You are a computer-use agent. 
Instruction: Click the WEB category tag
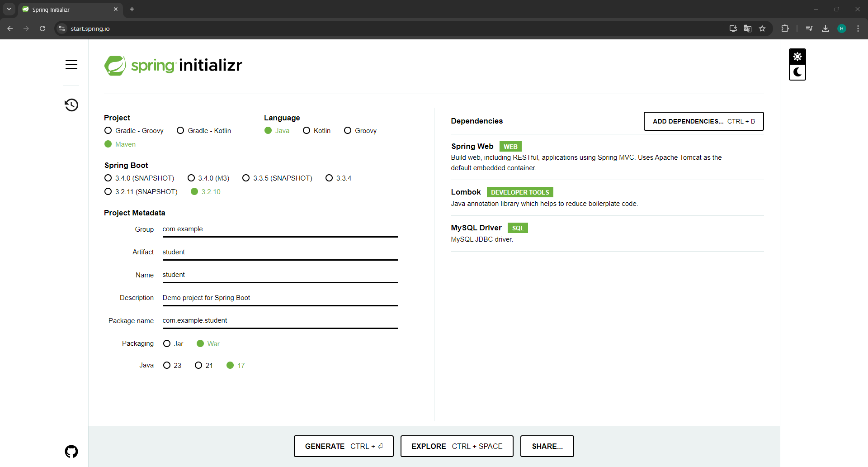(x=510, y=147)
